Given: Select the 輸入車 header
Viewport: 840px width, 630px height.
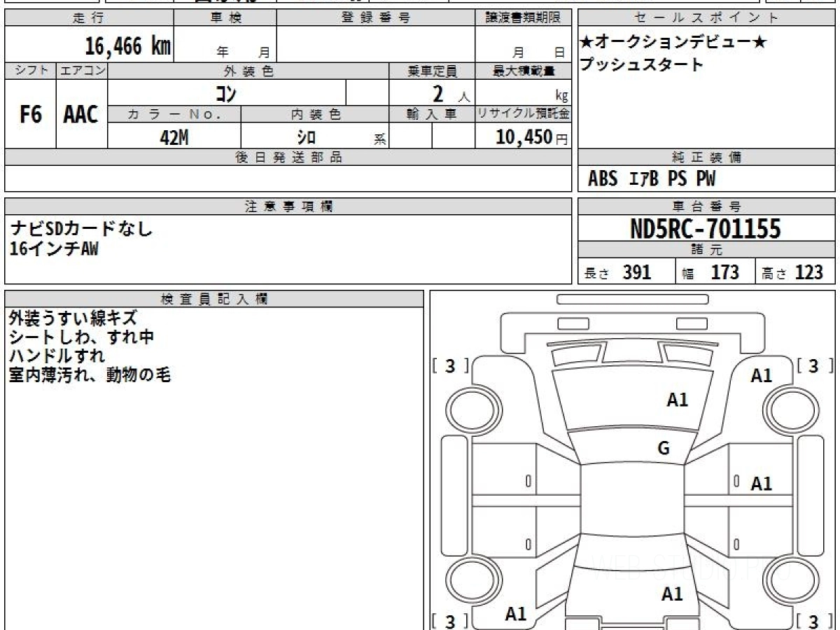Looking at the screenshot, I should [x=432, y=114].
